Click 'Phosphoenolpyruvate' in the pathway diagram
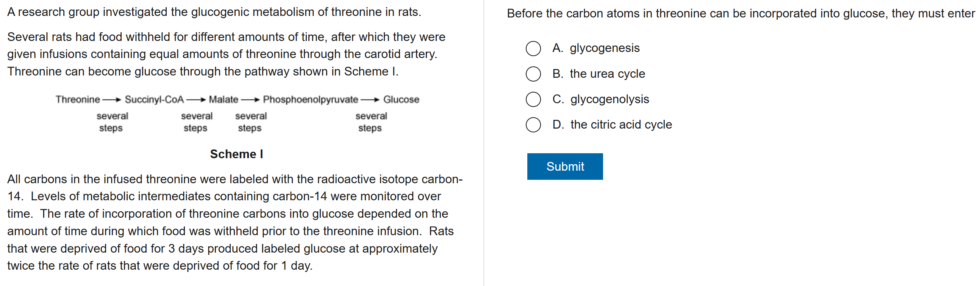The width and height of the screenshot is (980, 286). [310, 99]
